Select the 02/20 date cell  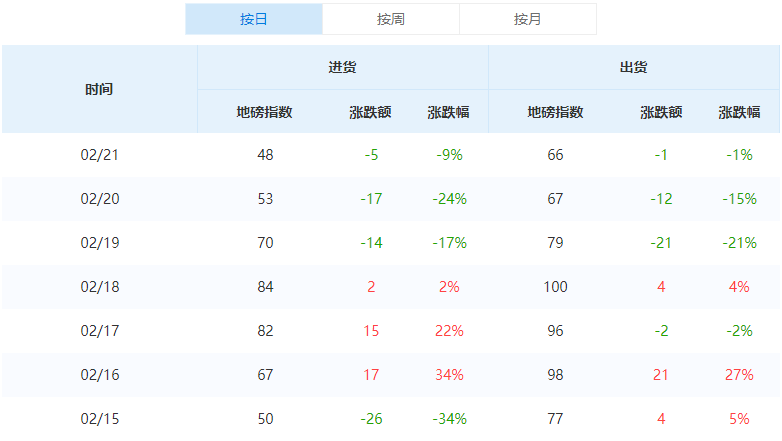click(x=100, y=199)
